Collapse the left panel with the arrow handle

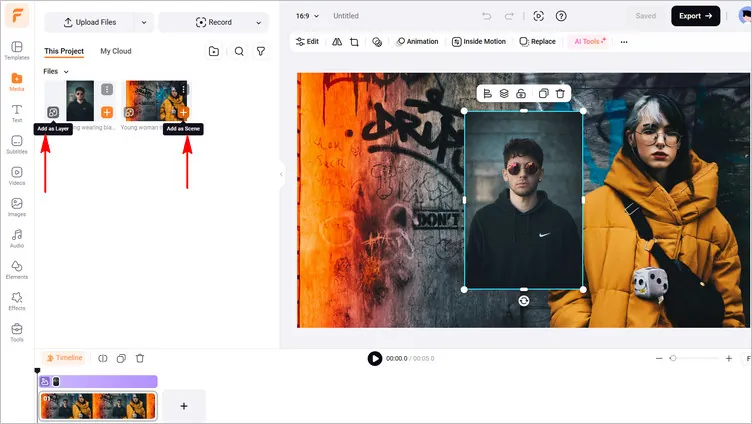coord(281,174)
